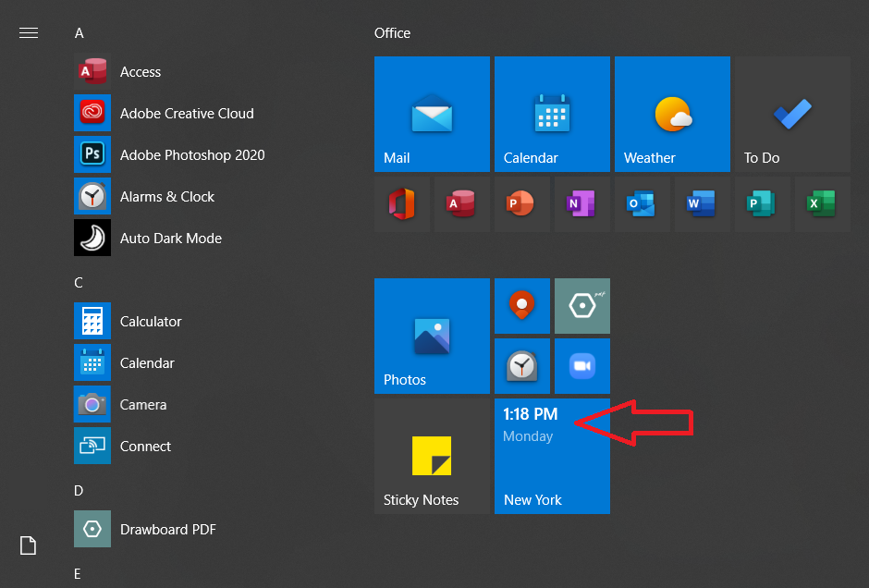The width and height of the screenshot is (869, 588).
Task: Launch the OneNote small tile
Action: pyautogui.click(x=581, y=204)
